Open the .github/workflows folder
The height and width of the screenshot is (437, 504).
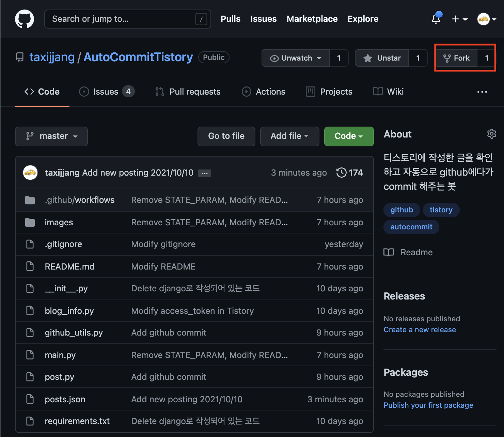point(80,200)
